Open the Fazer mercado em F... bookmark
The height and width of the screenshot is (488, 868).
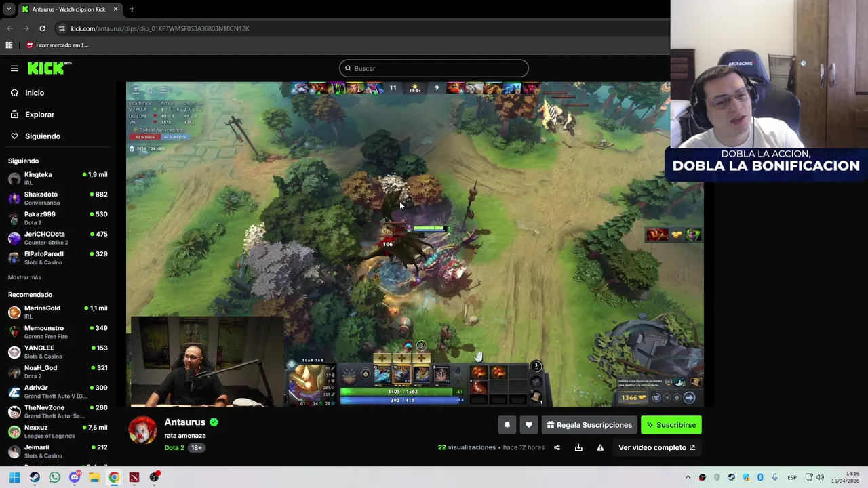[x=58, y=45]
